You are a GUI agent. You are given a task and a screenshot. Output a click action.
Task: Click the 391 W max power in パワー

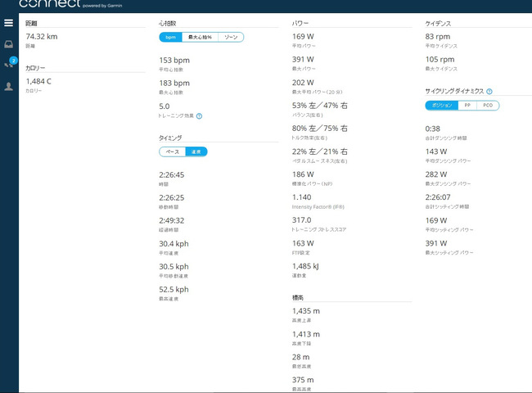303,60
